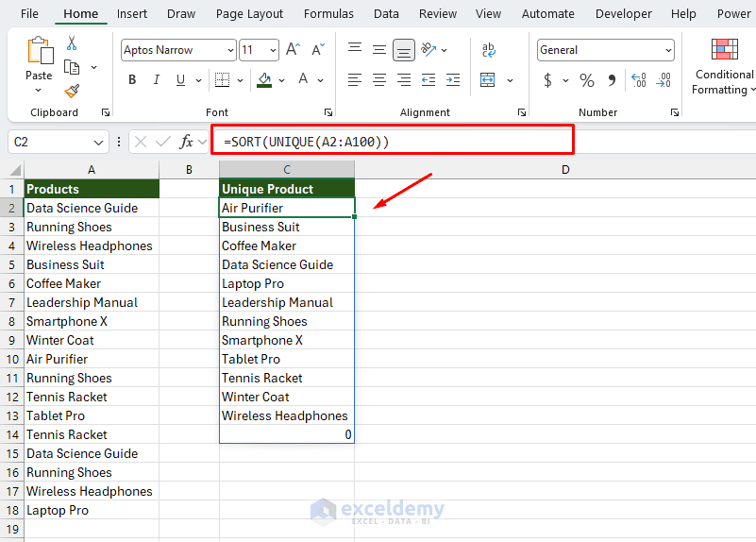Switch to the Data tab
The image size is (756, 542).
[x=386, y=13]
